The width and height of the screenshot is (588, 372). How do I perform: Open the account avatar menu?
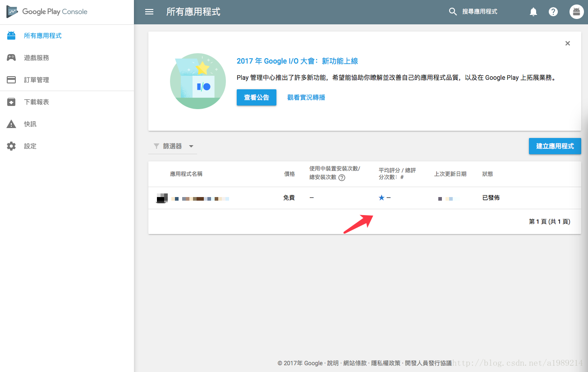click(577, 12)
